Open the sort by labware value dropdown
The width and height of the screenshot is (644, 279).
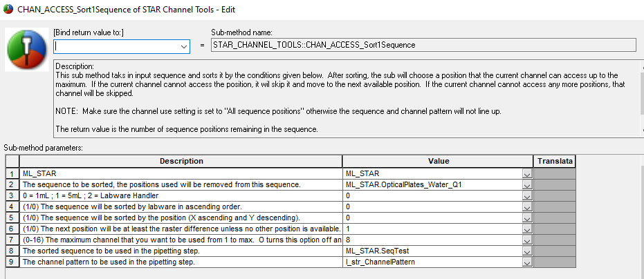point(526,207)
